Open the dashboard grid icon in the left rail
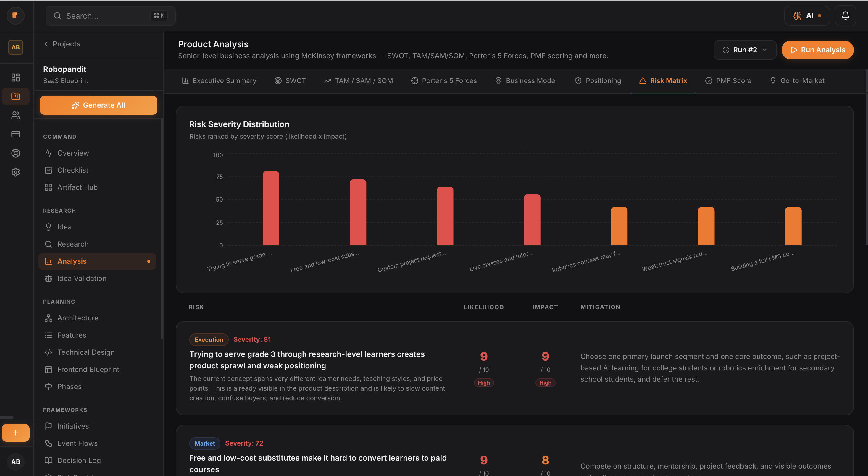Image resolution: width=868 pixels, height=476 pixels. pyautogui.click(x=15, y=77)
